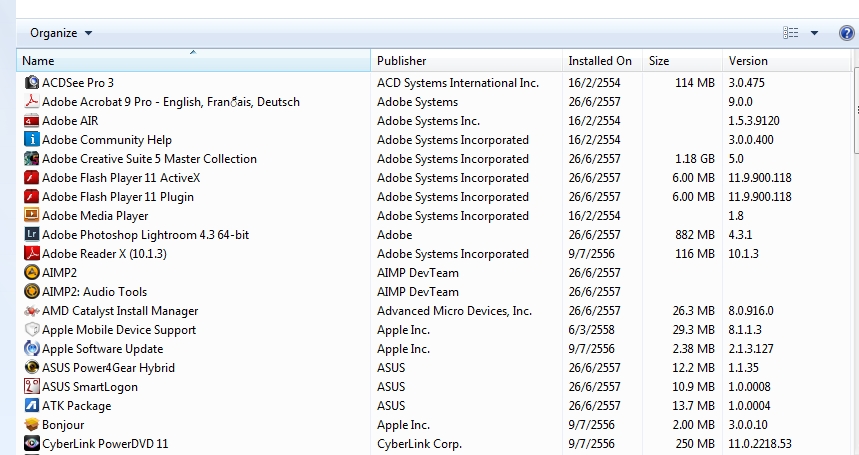Select the ACDSee Pro 3 icon
The width and height of the screenshot is (859, 455).
(32, 83)
